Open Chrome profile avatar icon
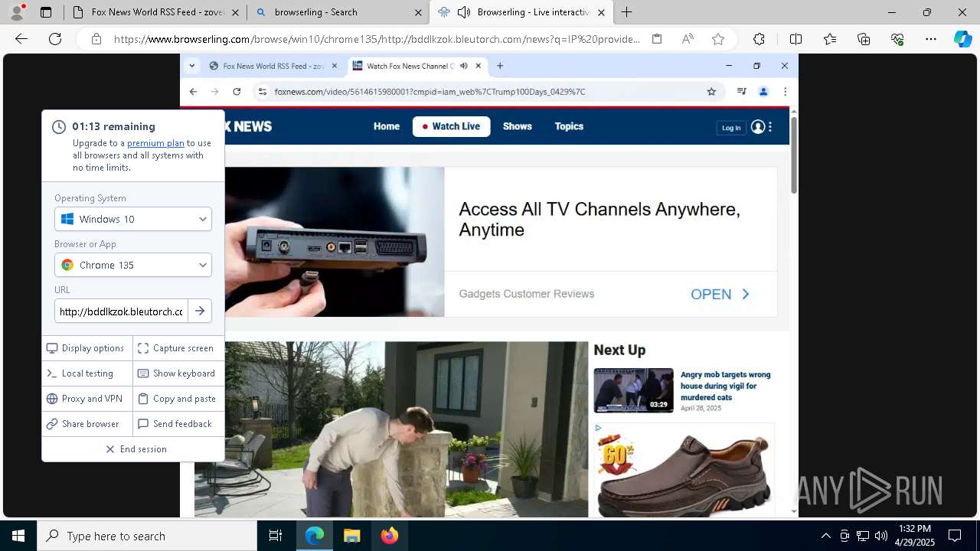The height and width of the screenshot is (551, 980). [763, 92]
